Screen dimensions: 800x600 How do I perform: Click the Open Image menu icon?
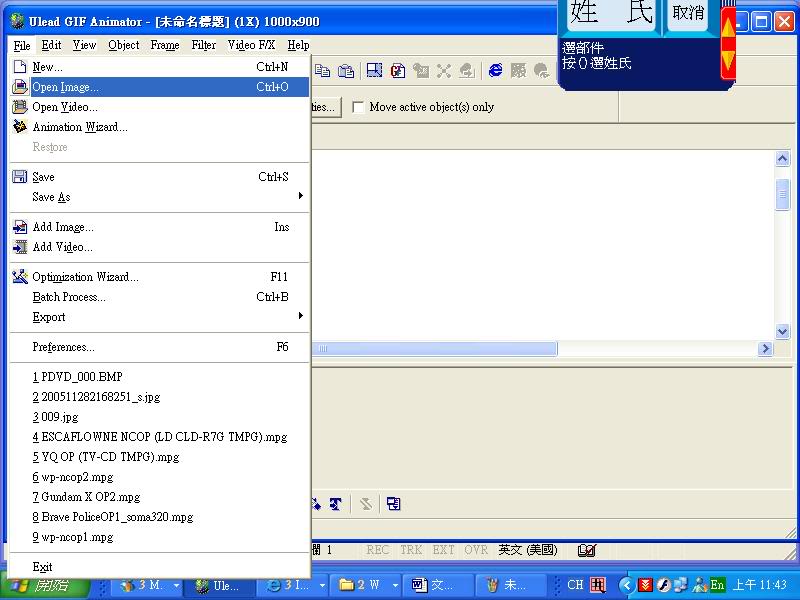pos(20,87)
